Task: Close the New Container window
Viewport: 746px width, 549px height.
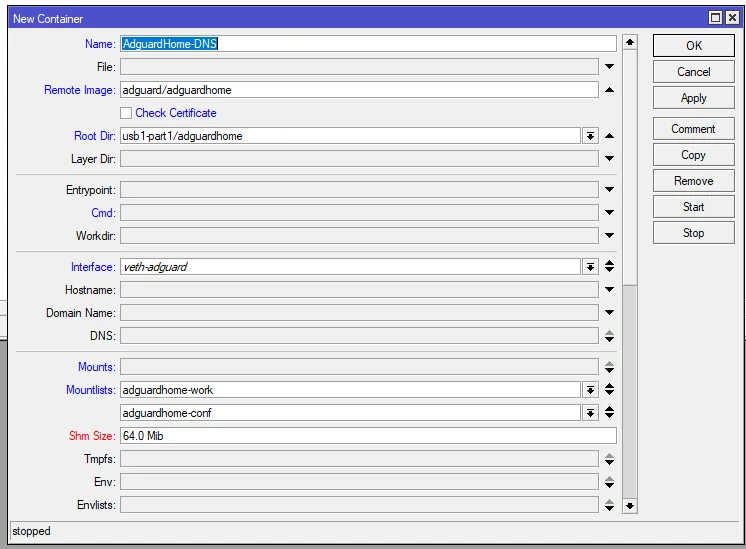Action: coord(732,18)
